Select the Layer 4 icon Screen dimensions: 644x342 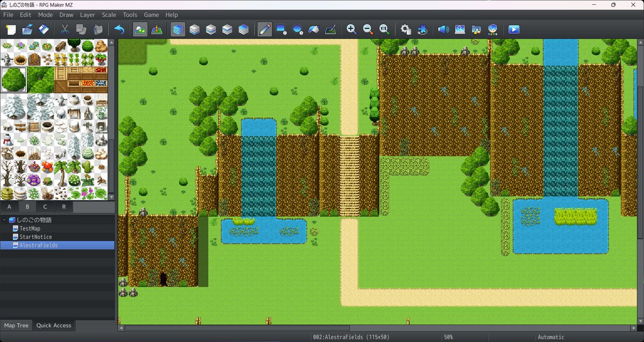[x=244, y=29]
